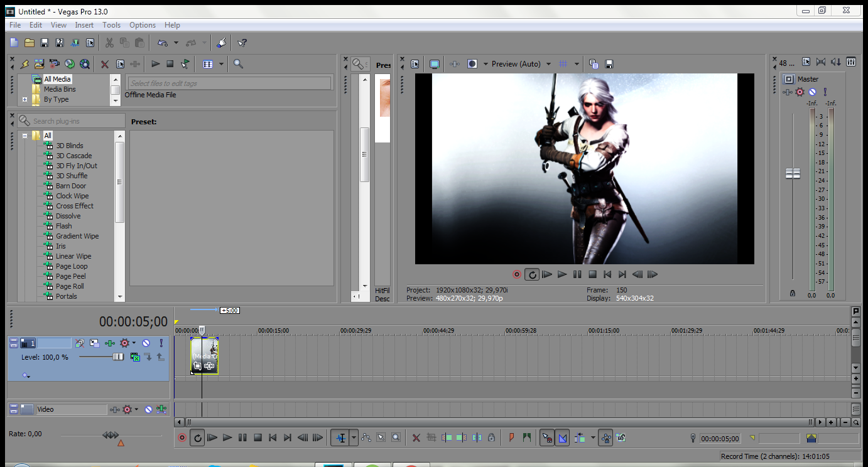Click the Render As icon in main toolbar
This screenshot has height=467, width=868.
[75, 43]
